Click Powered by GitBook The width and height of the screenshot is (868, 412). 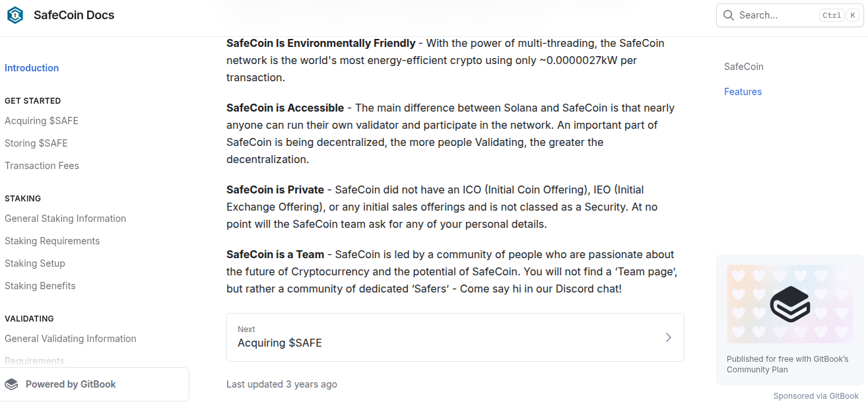pyautogui.click(x=71, y=384)
